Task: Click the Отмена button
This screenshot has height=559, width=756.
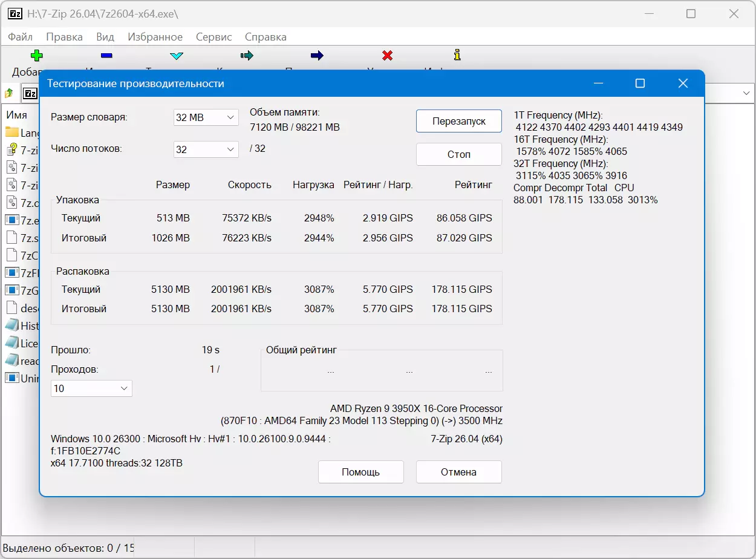Action: tap(459, 472)
